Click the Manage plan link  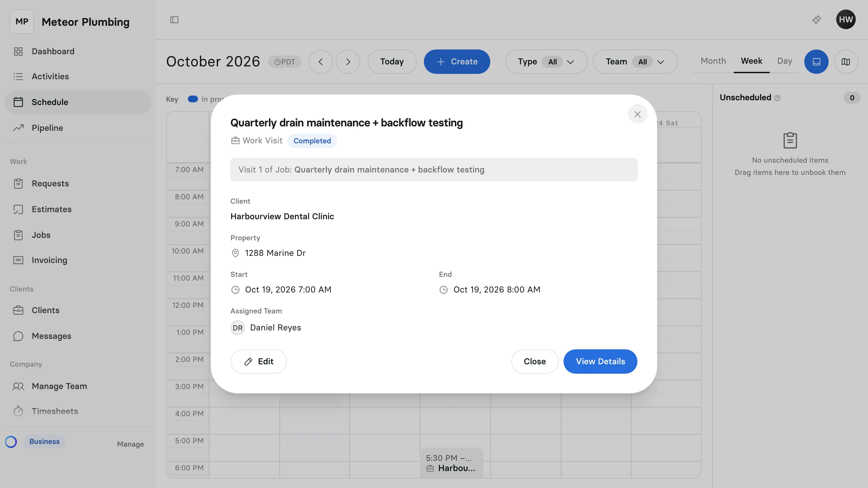pyautogui.click(x=130, y=444)
